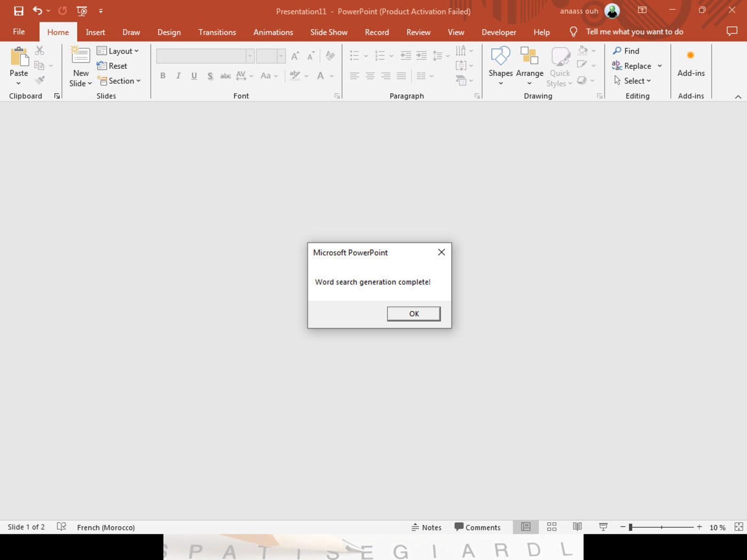Click the Reset slide button
This screenshot has width=747, height=560.
(112, 66)
